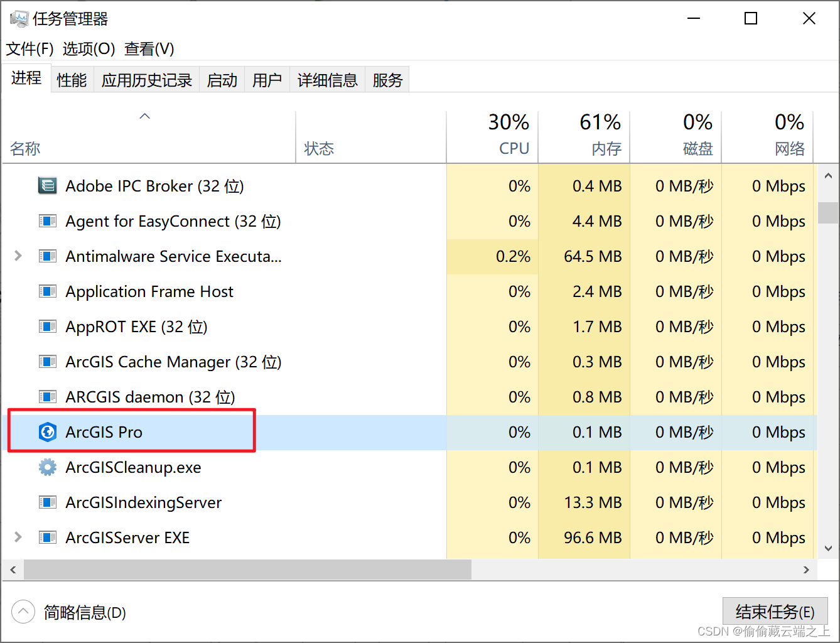Image resolution: width=840 pixels, height=643 pixels.
Task: Click the horizontal scrollbar thumb
Action: (x=248, y=570)
